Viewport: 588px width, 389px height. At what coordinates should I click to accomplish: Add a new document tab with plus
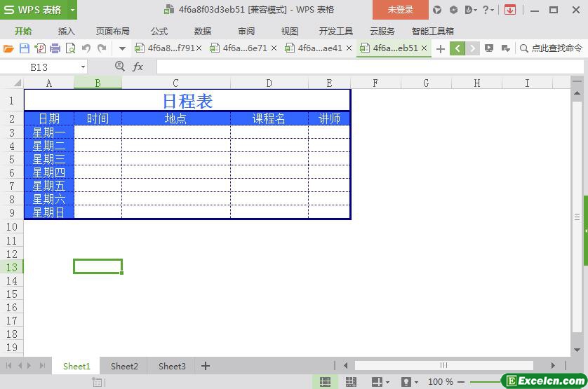[441, 49]
